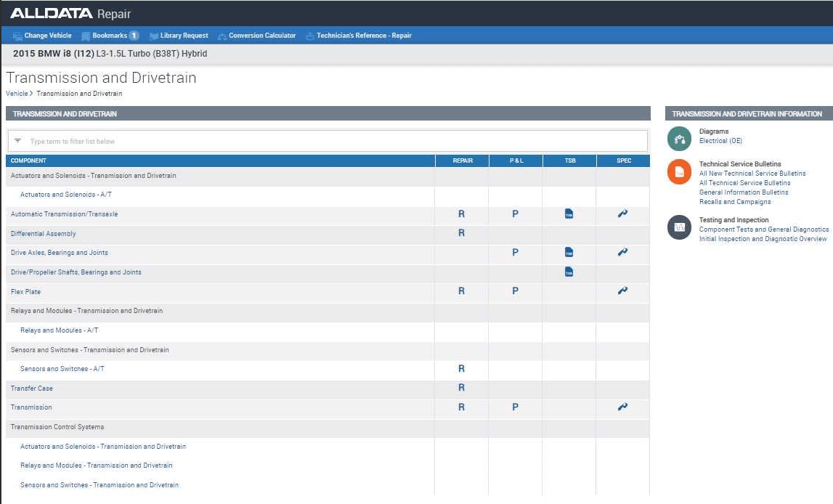Select Actuators and Solenoids under Transmission Control Systems
Image resolution: width=833 pixels, height=504 pixels.
click(x=103, y=447)
